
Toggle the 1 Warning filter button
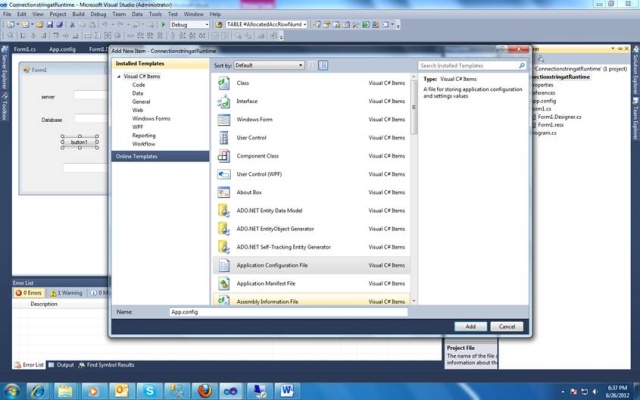pos(66,293)
